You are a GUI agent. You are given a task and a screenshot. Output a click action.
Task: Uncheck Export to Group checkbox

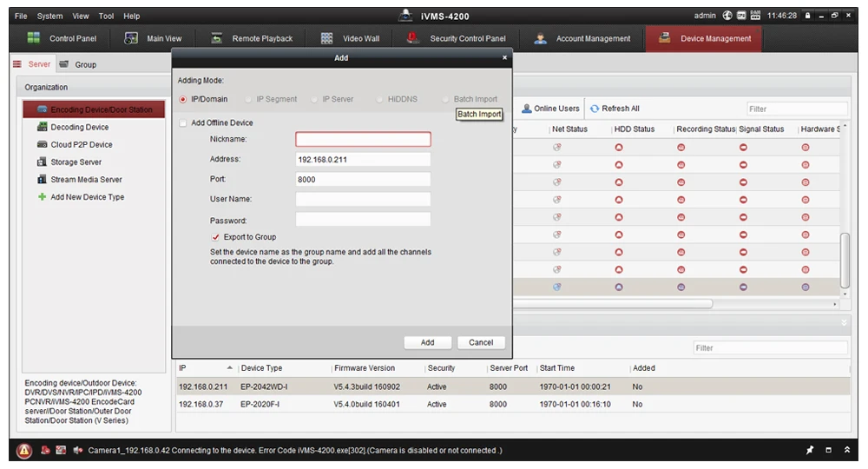point(215,237)
